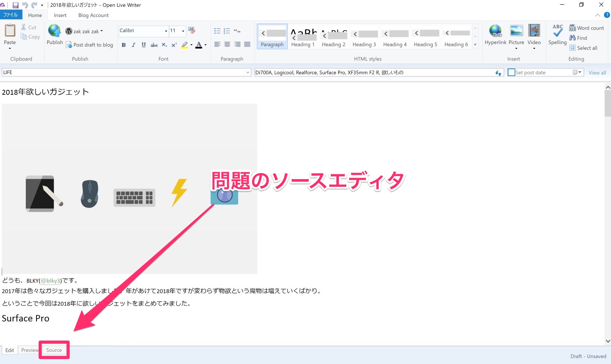Image resolution: width=611 pixels, height=364 pixels.
Task: Click Word count
Action: [x=587, y=28]
